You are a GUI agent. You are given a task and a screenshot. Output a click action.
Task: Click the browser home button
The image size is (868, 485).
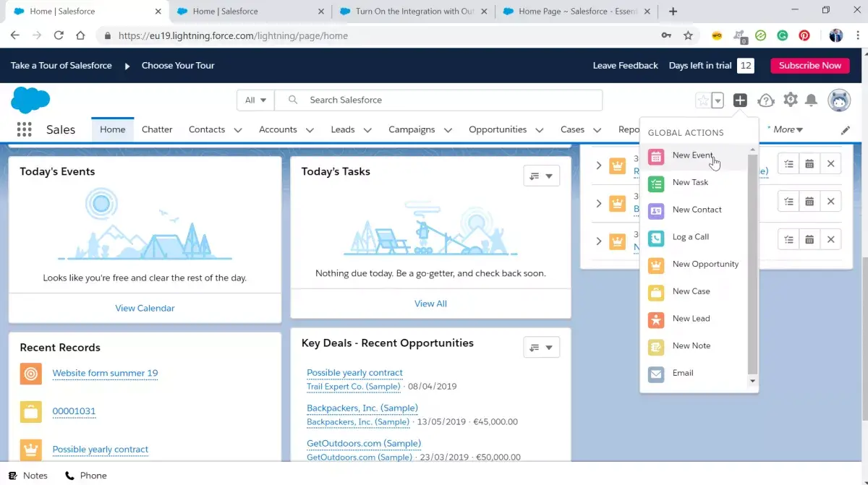pyautogui.click(x=80, y=35)
